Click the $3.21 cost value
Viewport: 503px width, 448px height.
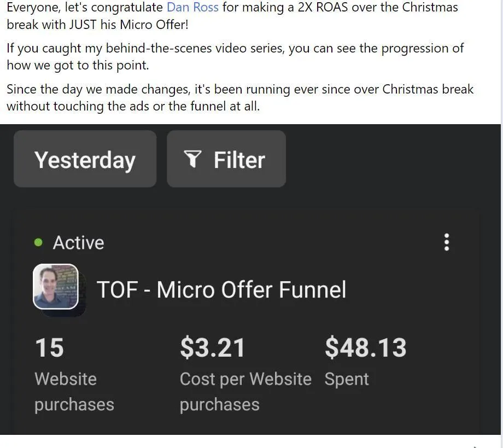coord(212,348)
